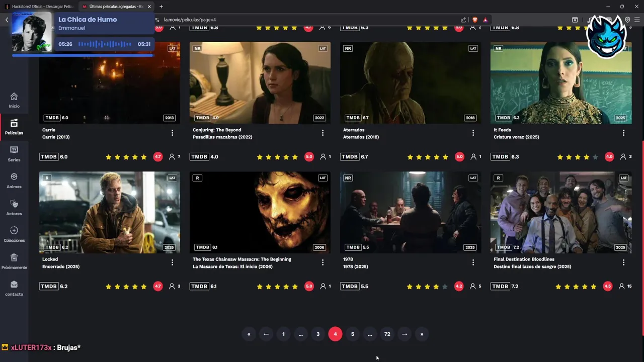Open the Criatura voraz (2025) title link

[x=516, y=137]
